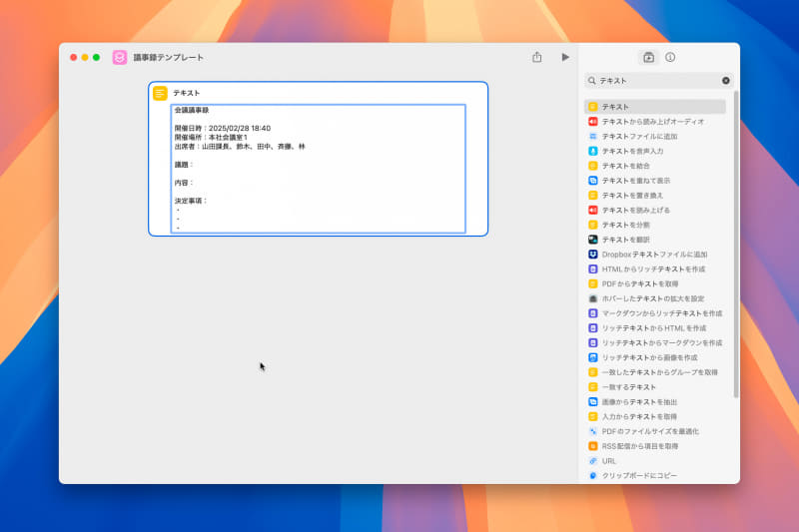
Task: Select the テキストを音声入力 action
Action: (655, 151)
